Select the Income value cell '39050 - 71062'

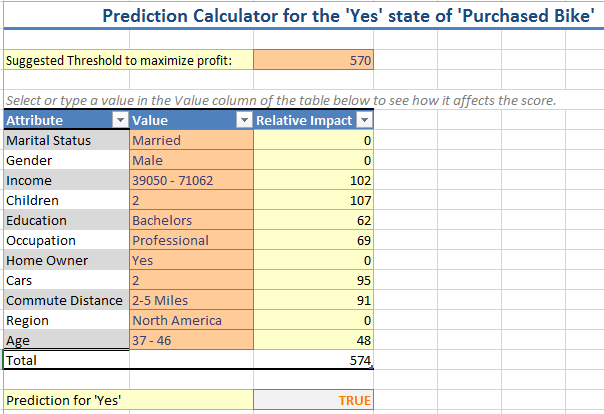(191, 180)
